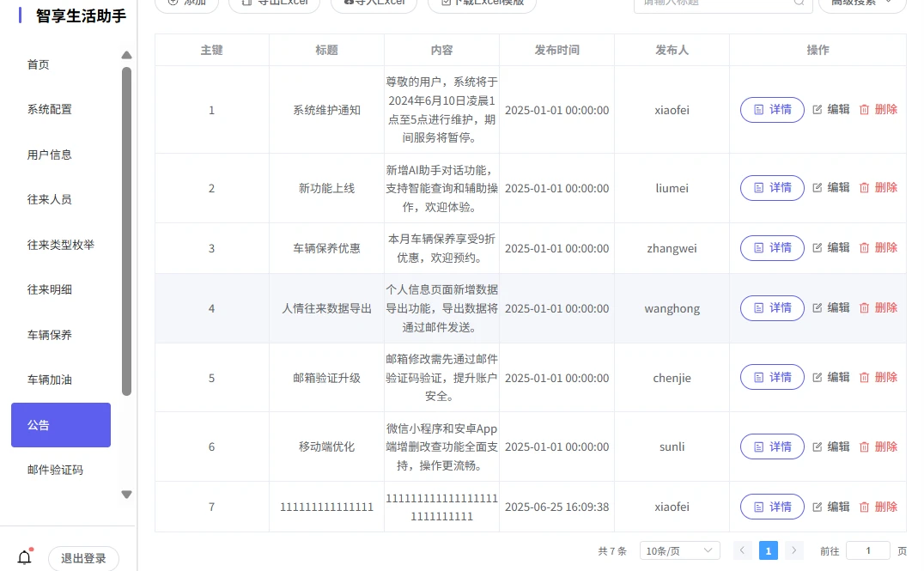Delete the 新功能上线 announcement

(x=878, y=188)
